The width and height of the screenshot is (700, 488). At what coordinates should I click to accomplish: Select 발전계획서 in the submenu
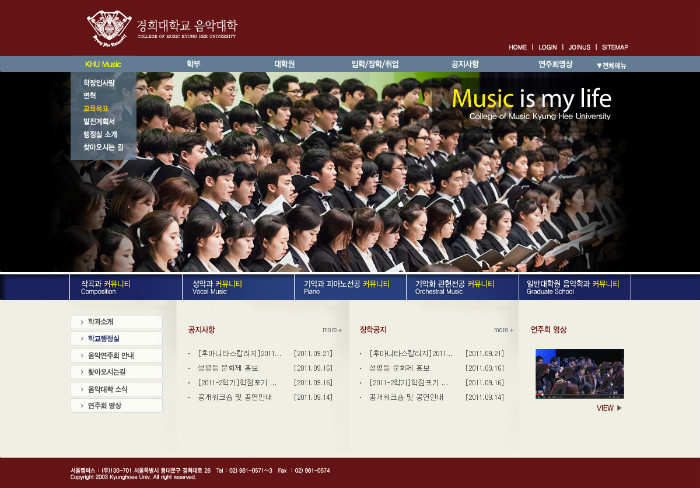point(99,121)
